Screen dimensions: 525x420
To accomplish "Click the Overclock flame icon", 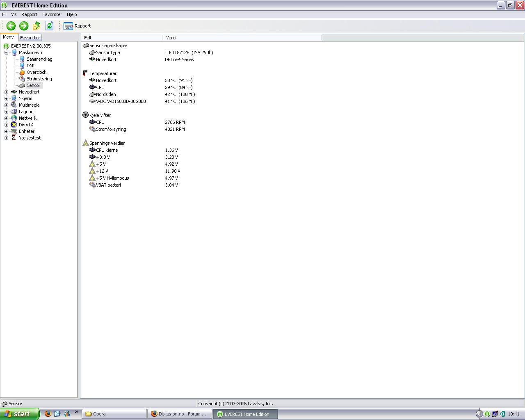I will click(x=22, y=72).
